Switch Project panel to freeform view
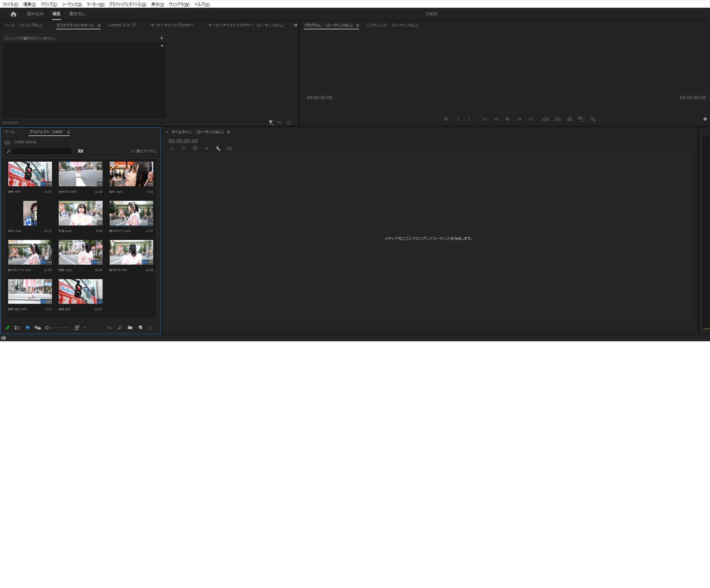 37,328
